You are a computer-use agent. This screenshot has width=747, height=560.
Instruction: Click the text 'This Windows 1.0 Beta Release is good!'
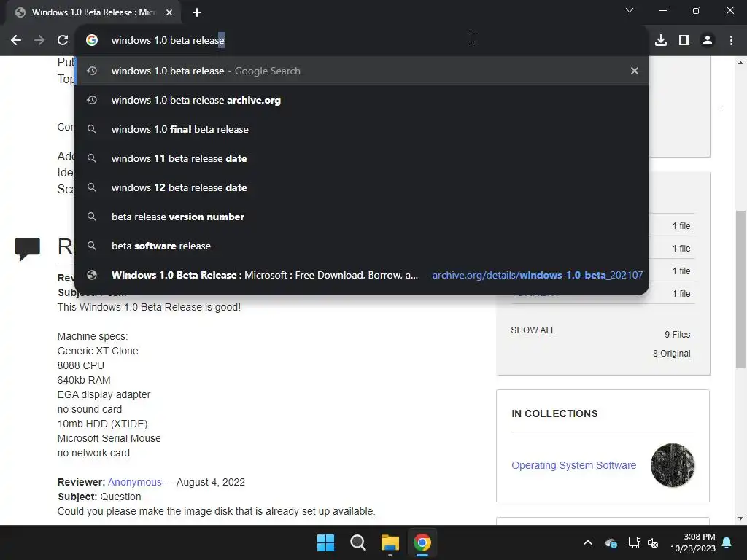tap(149, 307)
